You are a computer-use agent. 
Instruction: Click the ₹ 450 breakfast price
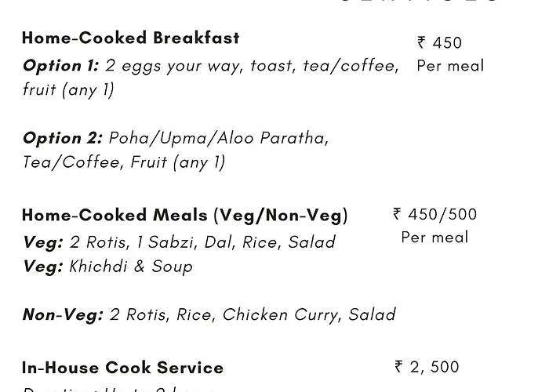tap(439, 42)
